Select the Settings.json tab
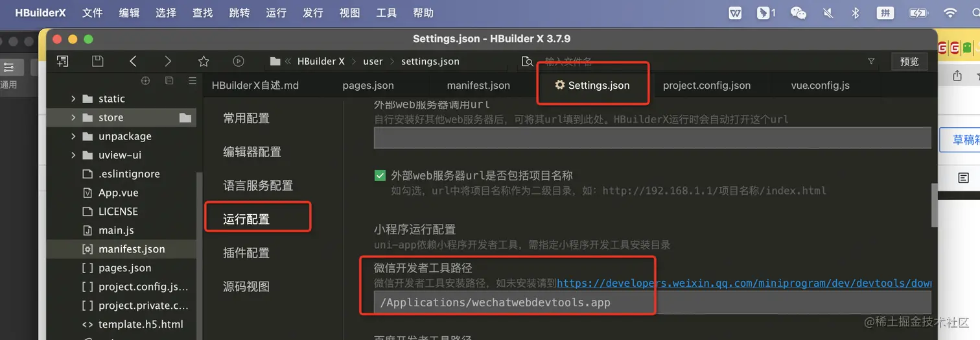980x340 pixels. pyautogui.click(x=592, y=85)
